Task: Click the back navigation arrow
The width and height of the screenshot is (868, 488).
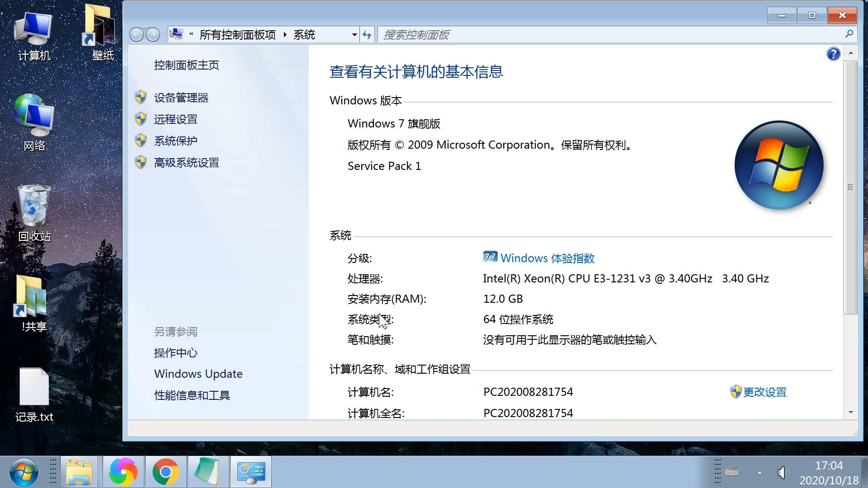Action: coord(137,35)
